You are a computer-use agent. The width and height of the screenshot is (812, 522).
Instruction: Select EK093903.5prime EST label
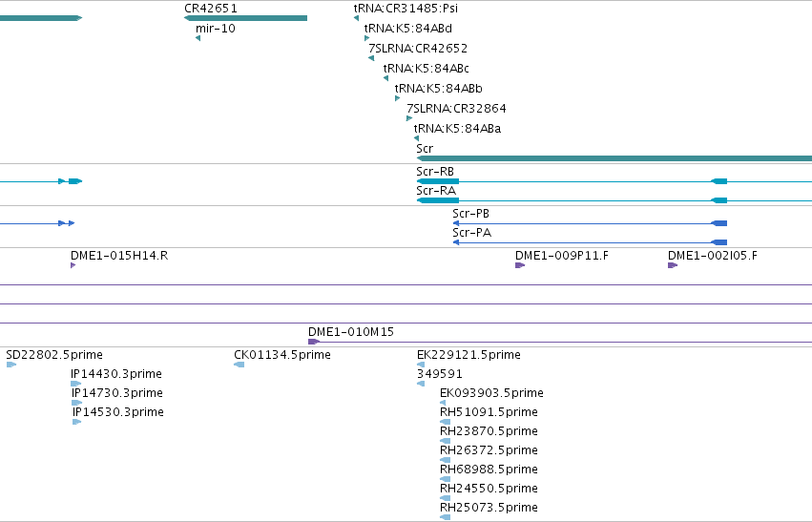491,393
